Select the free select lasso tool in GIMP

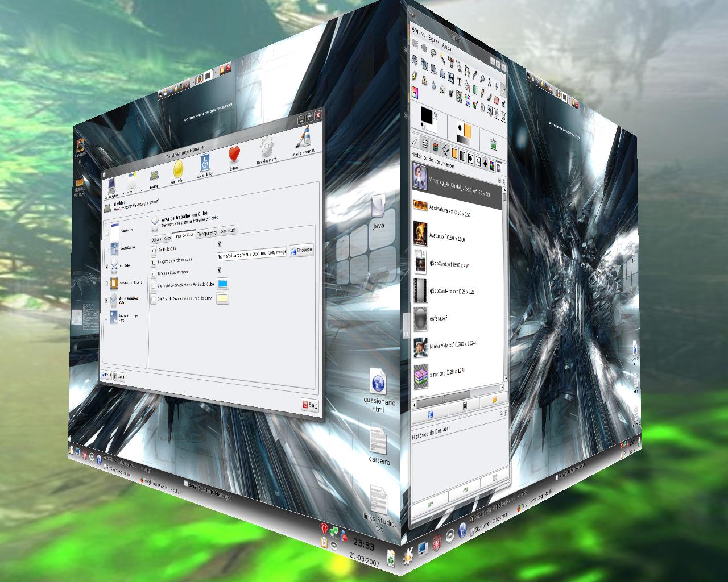pyautogui.click(x=433, y=52)
